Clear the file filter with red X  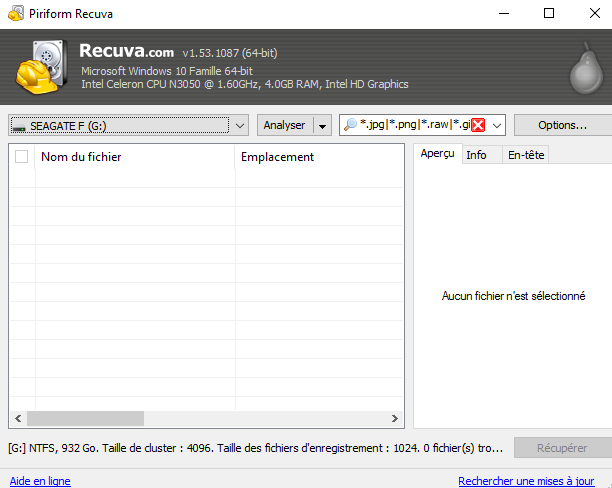478,125
